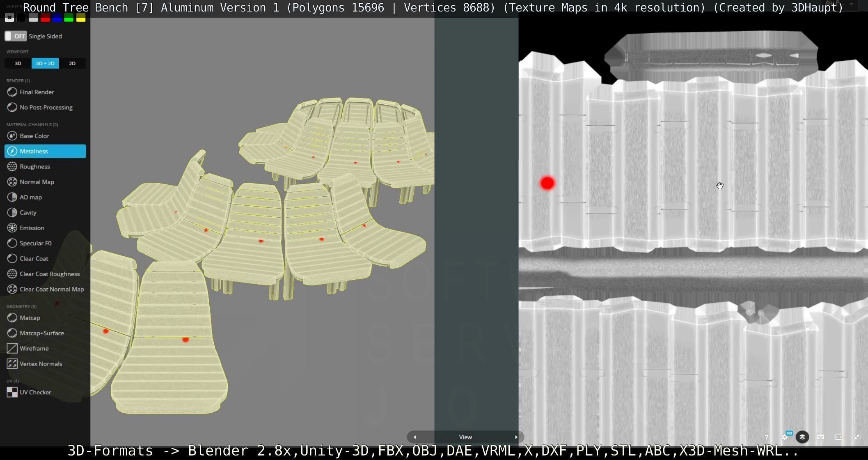Select the Final Render option
This screenshot has width=868, height=460.
(x=37, y=92)
